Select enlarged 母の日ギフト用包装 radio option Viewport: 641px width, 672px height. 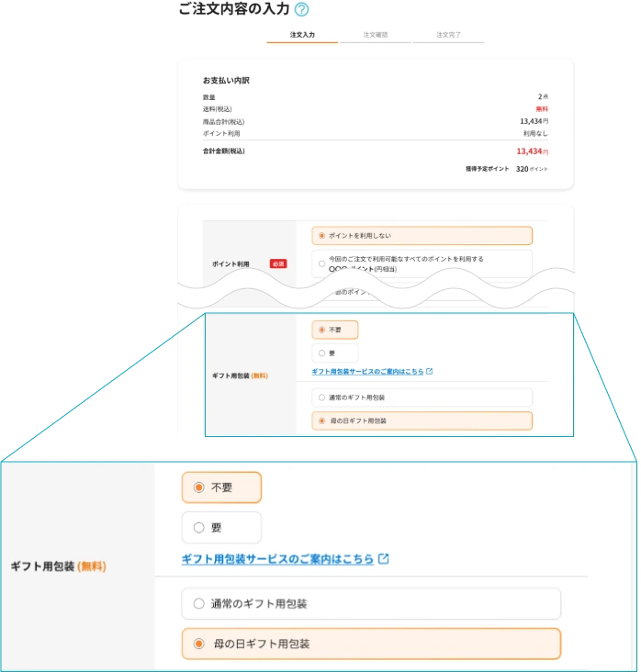tap(373, 645)
